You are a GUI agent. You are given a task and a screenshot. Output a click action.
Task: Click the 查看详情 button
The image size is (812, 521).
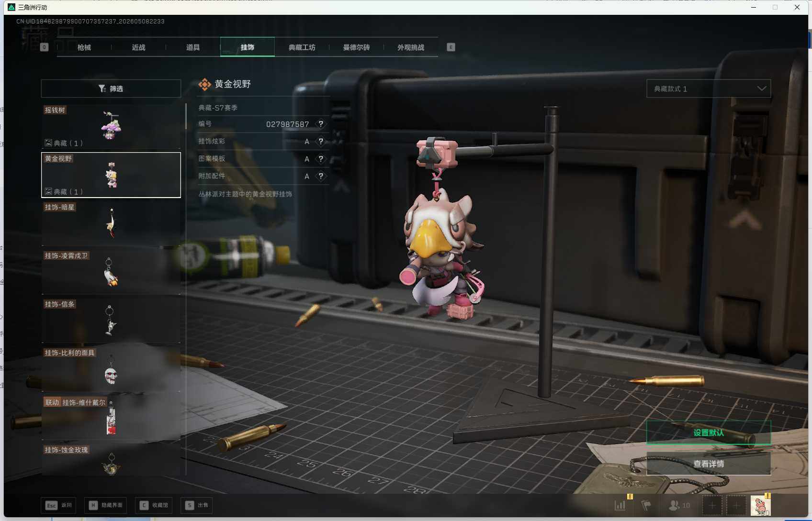pos(709,464)
